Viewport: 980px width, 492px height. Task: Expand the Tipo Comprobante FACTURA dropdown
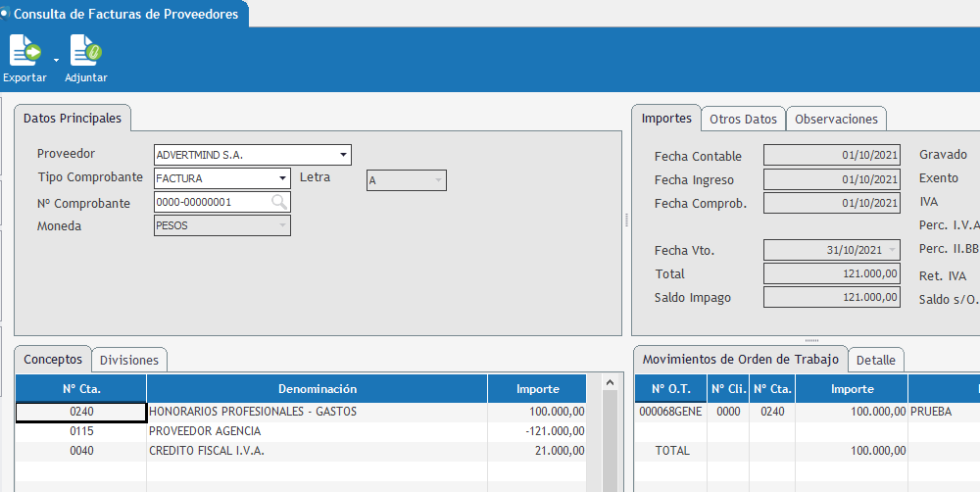point(282,178)
